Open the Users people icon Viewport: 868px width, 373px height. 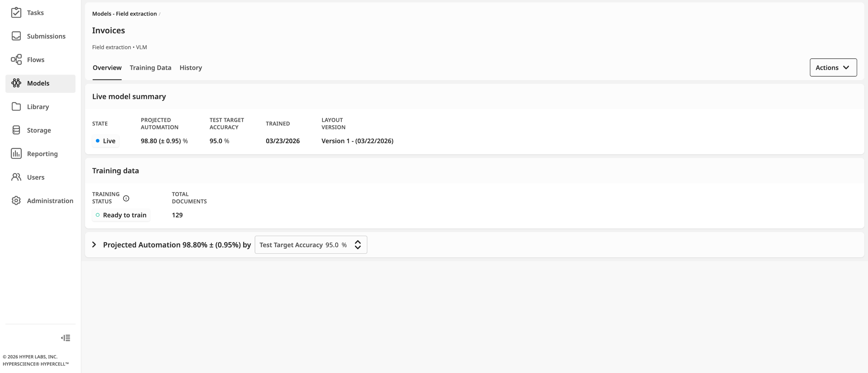[16, 177]
